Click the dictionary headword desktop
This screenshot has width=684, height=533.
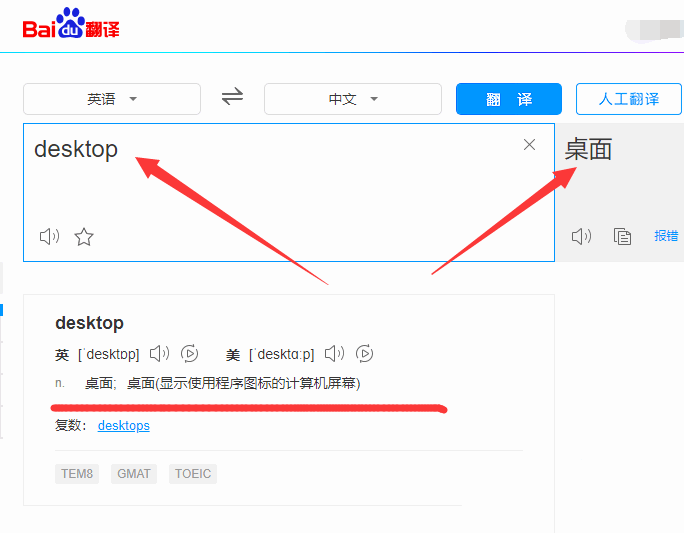pos(89,323)
